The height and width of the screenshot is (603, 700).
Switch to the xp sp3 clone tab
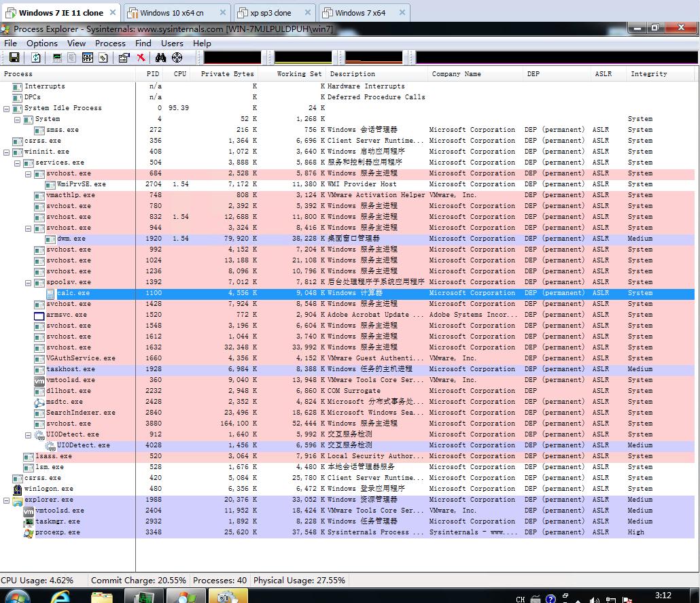[x=274, y=13]
